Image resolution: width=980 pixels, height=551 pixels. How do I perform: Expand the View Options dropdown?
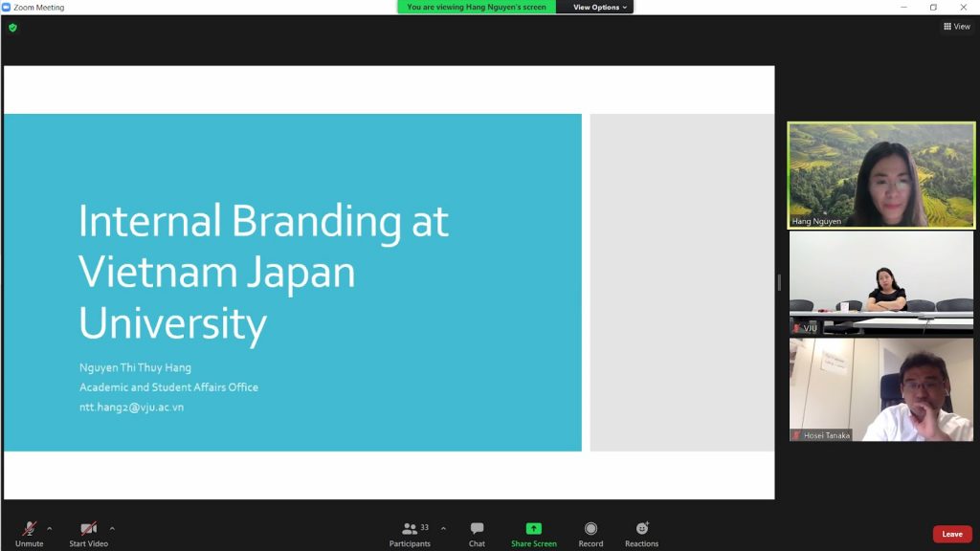click(599, 7)
